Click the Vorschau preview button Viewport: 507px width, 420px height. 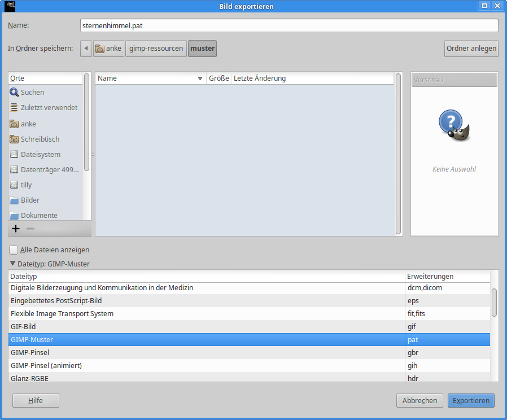[454, 80]
